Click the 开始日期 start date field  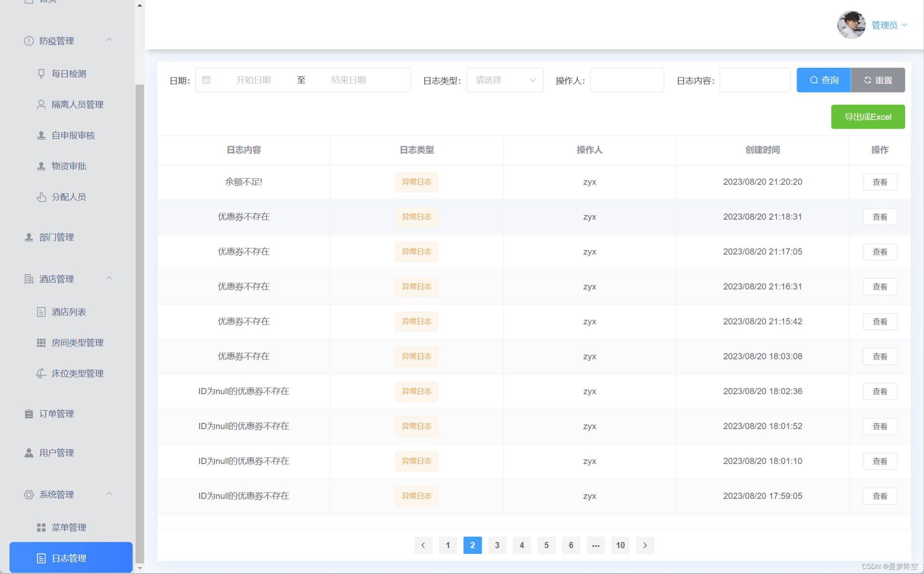pos(253,80)
